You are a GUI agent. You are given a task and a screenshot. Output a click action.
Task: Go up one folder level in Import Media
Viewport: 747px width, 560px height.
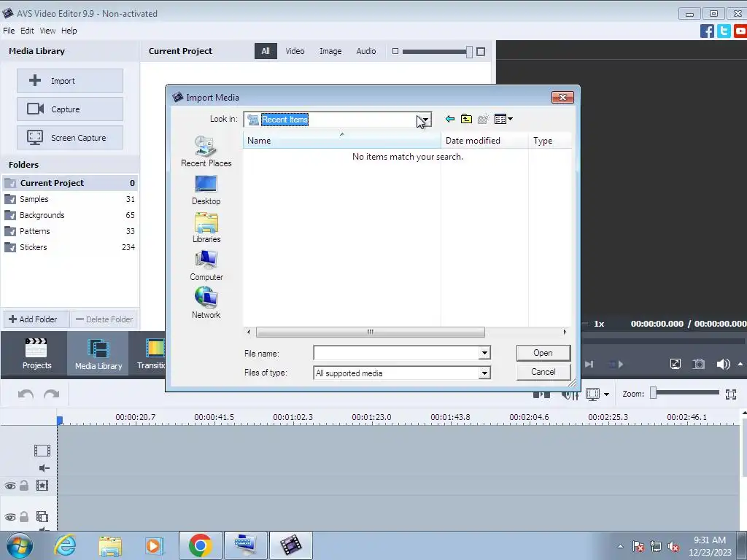(466, 119)
